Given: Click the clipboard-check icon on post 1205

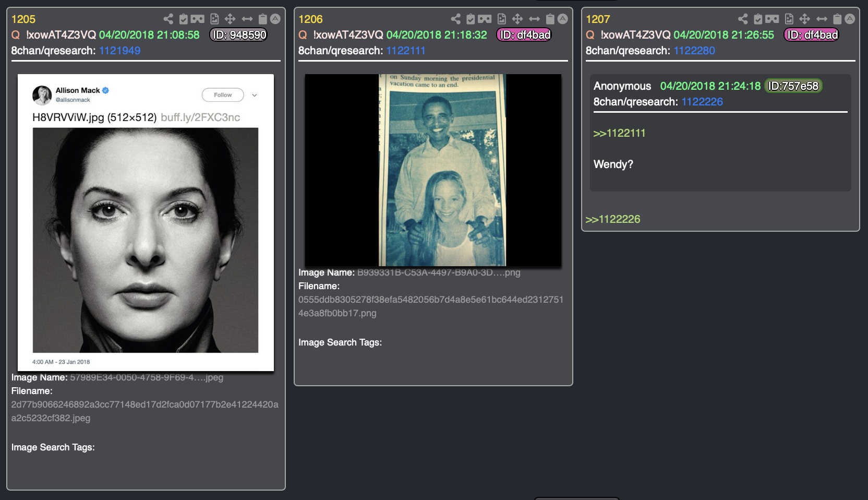Looking at the screenshot, I should click(184, 19).
